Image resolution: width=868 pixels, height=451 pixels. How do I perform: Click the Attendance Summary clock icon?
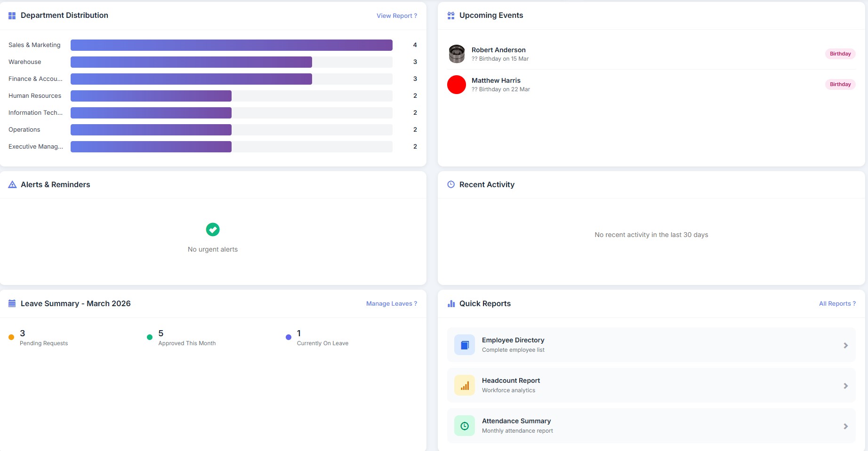coord(464,425)
